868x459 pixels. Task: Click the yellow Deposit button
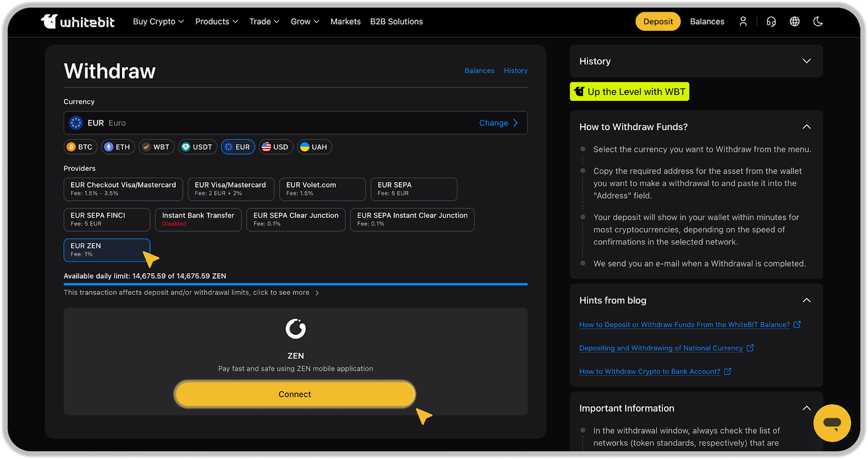[658, 22]
